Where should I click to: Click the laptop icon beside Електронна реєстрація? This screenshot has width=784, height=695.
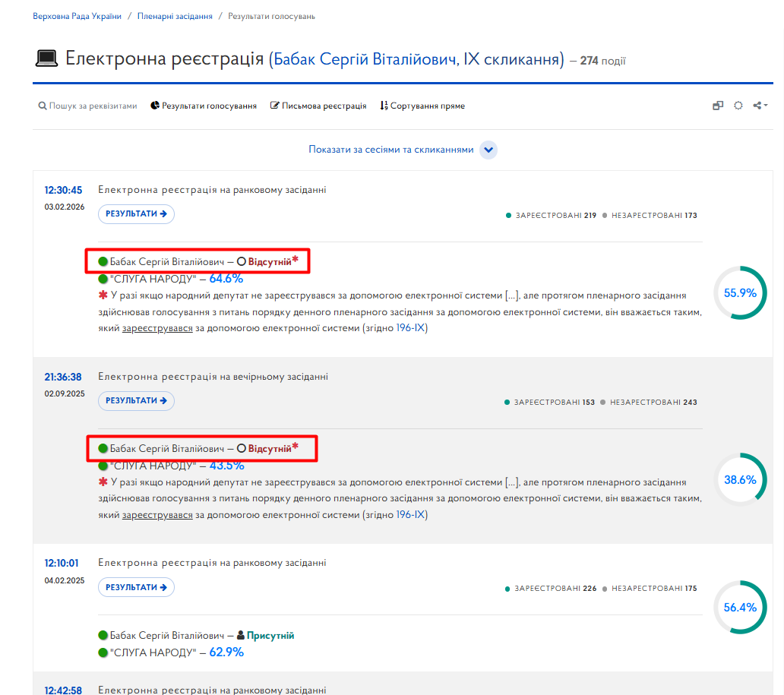pos(46,58)
